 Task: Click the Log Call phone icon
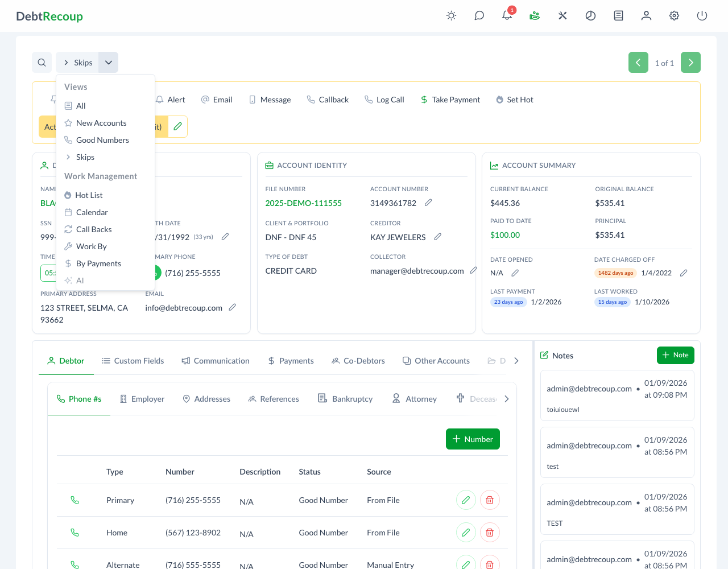pos(367,99)
